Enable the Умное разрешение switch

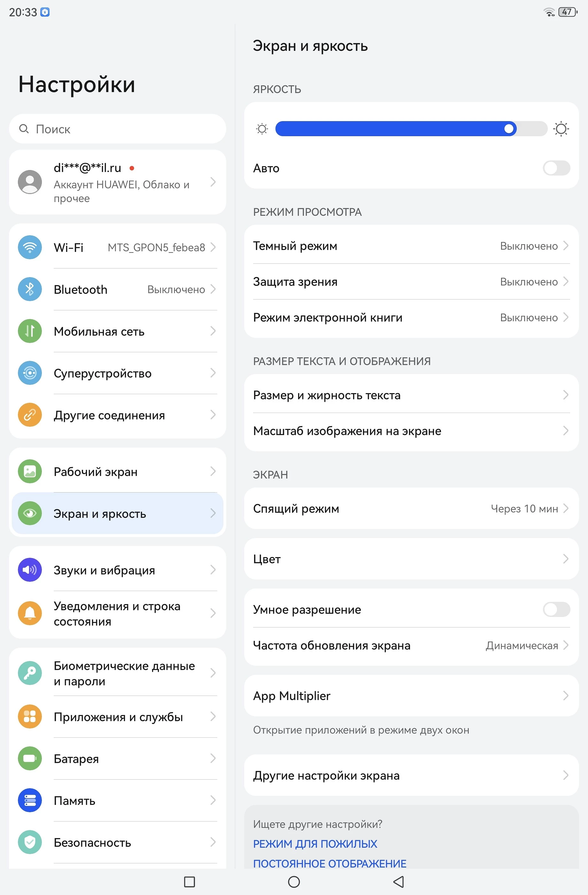tap(556, 609)
